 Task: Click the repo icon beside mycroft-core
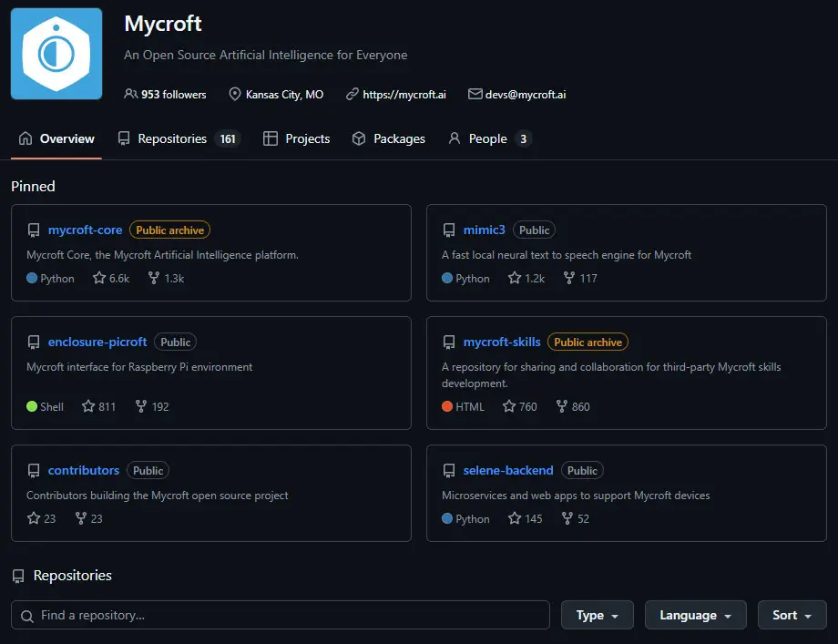pos(34,230)
